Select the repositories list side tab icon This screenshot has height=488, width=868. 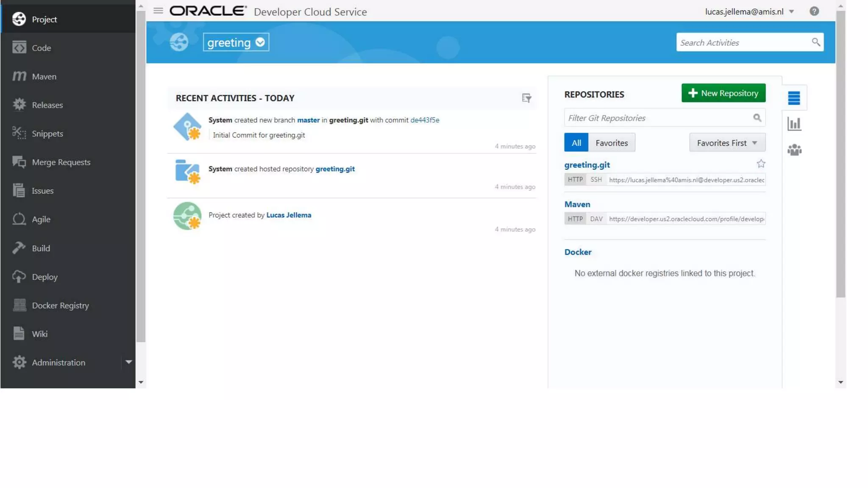pos(794,98)
